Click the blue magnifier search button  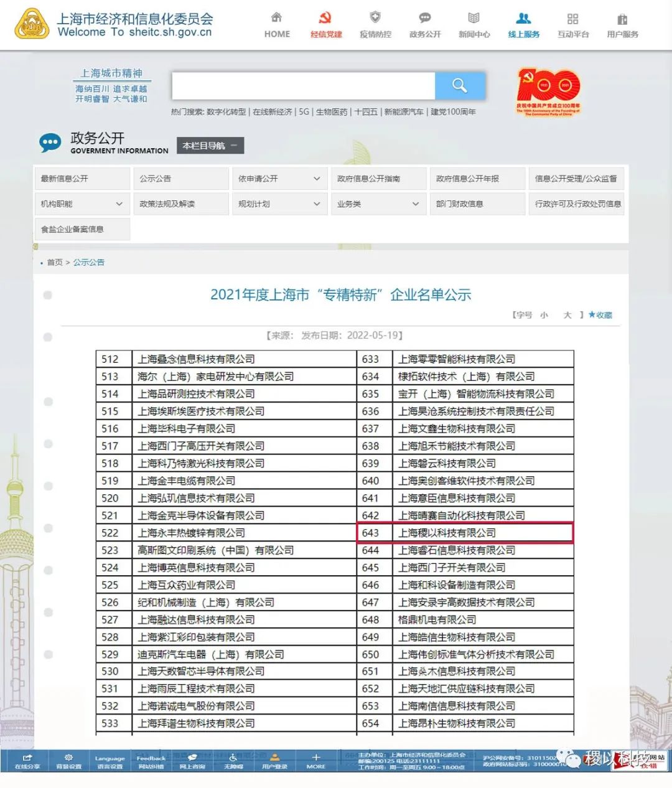coord(460,85)
